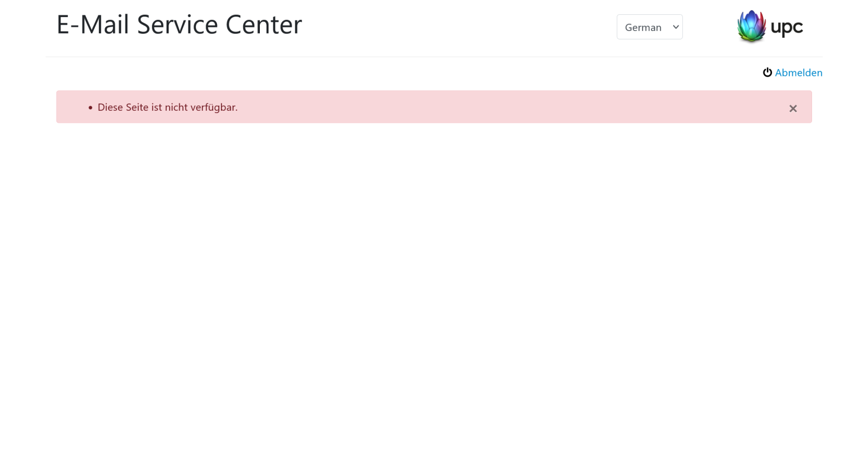The width and height of the screenshot is (868, 450).
Task: Click the word "verfügbar" in the error text
Action: click(x=212, y=107)
